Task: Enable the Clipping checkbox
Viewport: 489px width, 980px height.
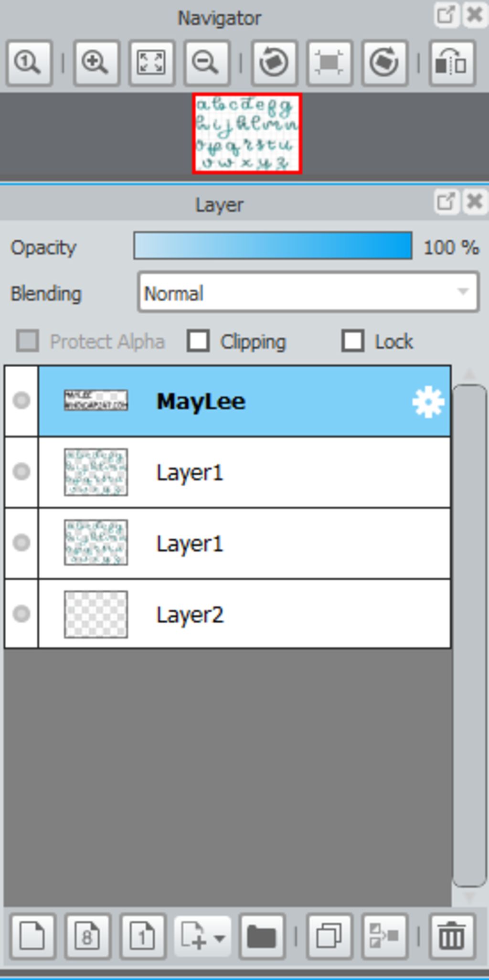Action: [x=198, y=341]
